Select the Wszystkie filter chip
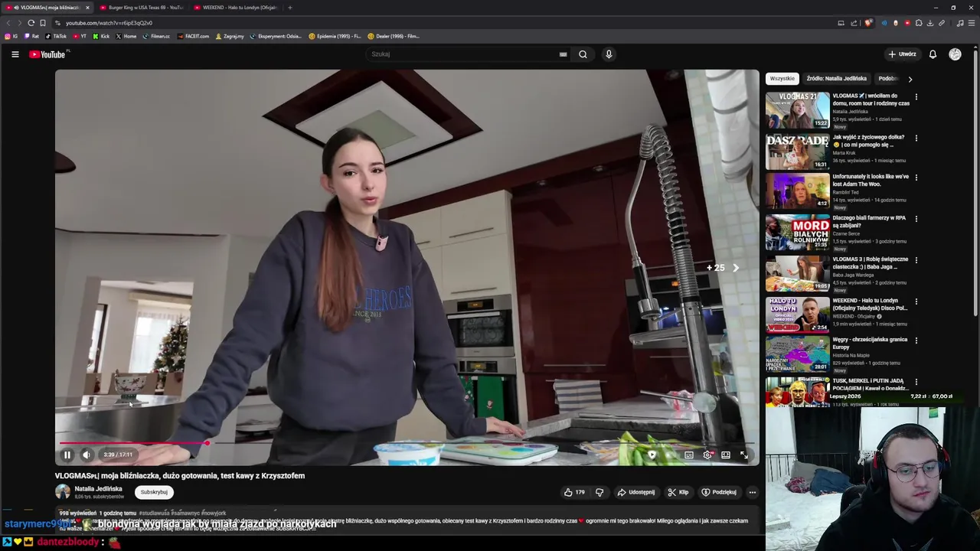 [782, 79]
